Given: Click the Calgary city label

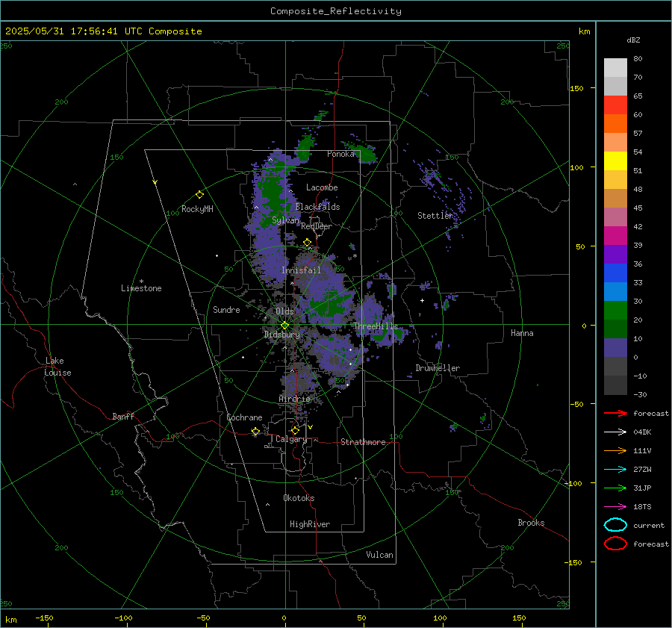Looking at the screenshot, I should click(x=291, y=439).
